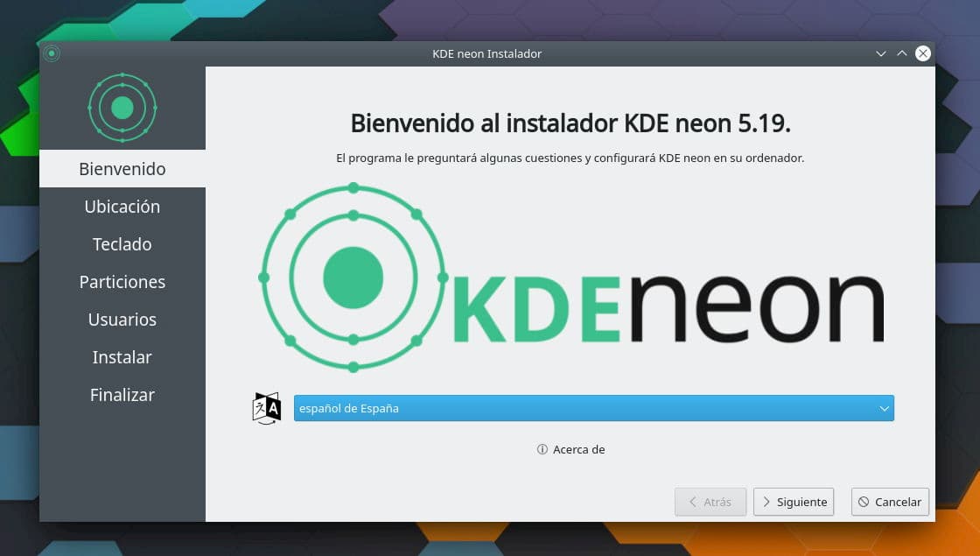Minimize the installer window
The width and height of the screenshot is (980, 556).
(881, 53)
